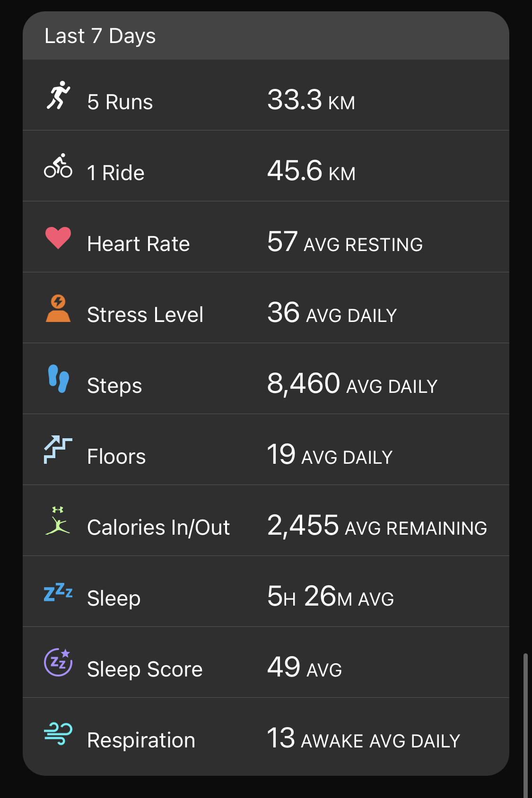
Task: Open Floors label
Action: [x=116, y=457]
